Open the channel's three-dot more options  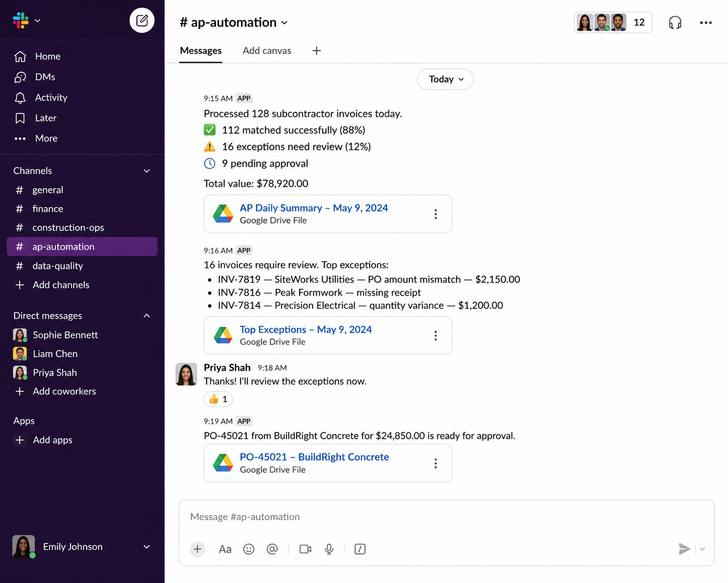coord(706,22)
